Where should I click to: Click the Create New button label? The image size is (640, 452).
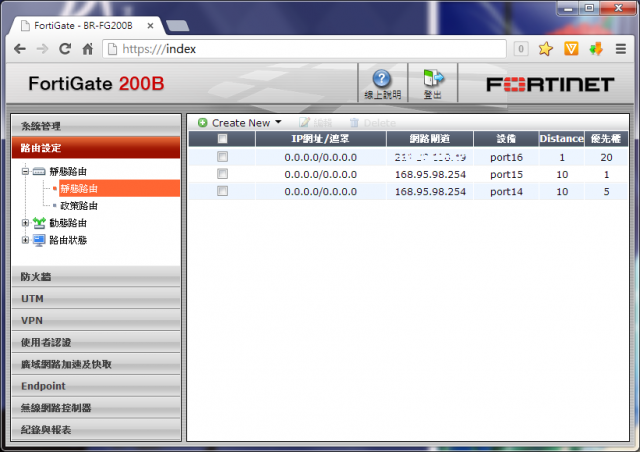point(241,123)
